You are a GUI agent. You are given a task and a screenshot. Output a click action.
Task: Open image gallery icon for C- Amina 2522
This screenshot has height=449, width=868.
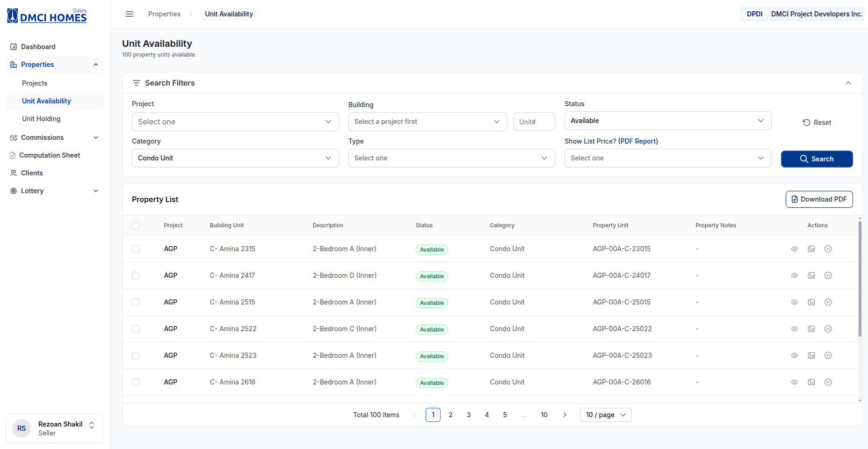pos(811,329)
